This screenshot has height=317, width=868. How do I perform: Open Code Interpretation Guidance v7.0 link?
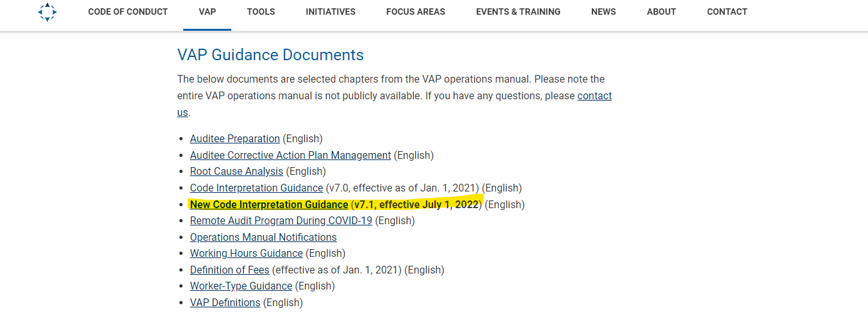coord(256,188)
